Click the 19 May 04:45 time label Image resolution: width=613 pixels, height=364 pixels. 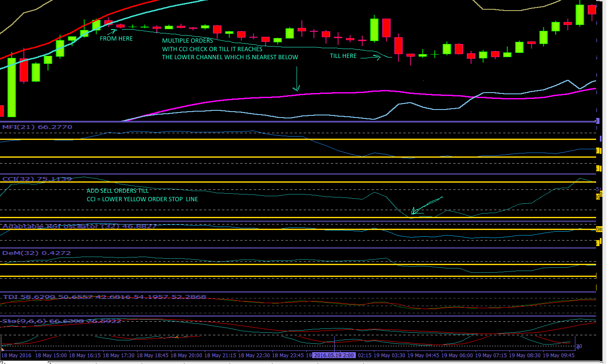coord(423,355)
